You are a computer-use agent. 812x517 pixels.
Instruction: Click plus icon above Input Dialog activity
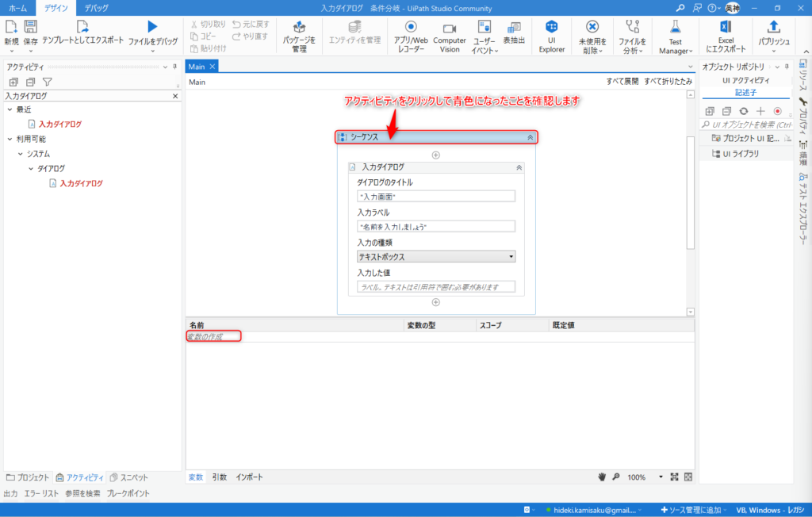click(435, 155)
